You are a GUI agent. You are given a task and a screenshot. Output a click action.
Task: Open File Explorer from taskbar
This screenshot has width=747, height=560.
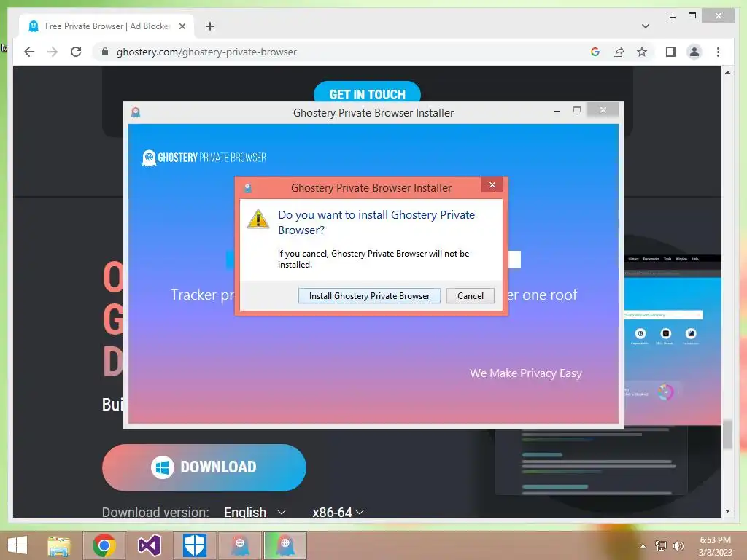[x=59, y=545]
